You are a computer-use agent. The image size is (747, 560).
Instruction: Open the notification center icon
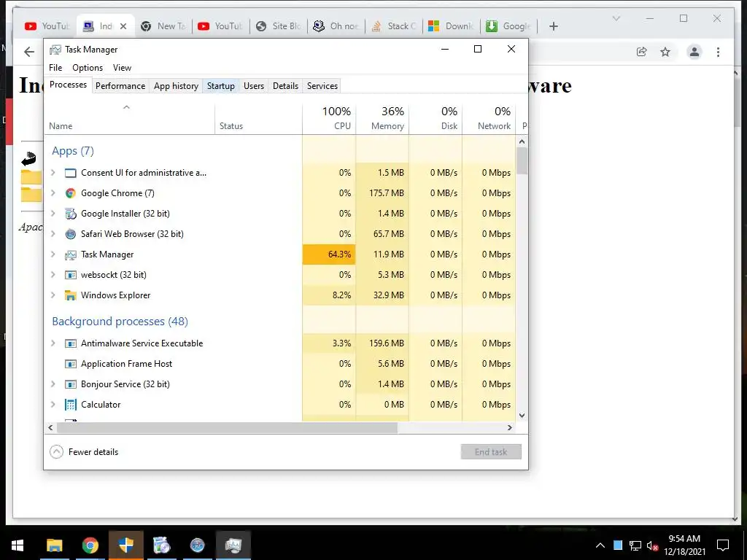tap(723, 545)
